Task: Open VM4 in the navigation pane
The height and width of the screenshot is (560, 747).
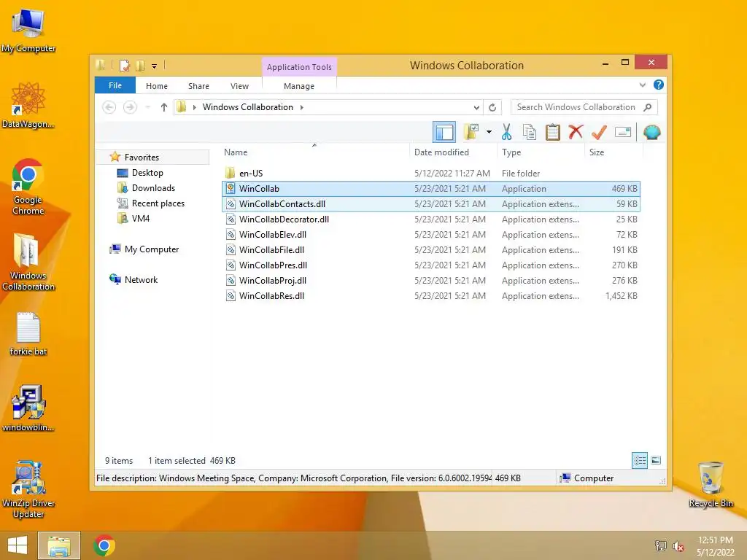Action: click(141, 219)
